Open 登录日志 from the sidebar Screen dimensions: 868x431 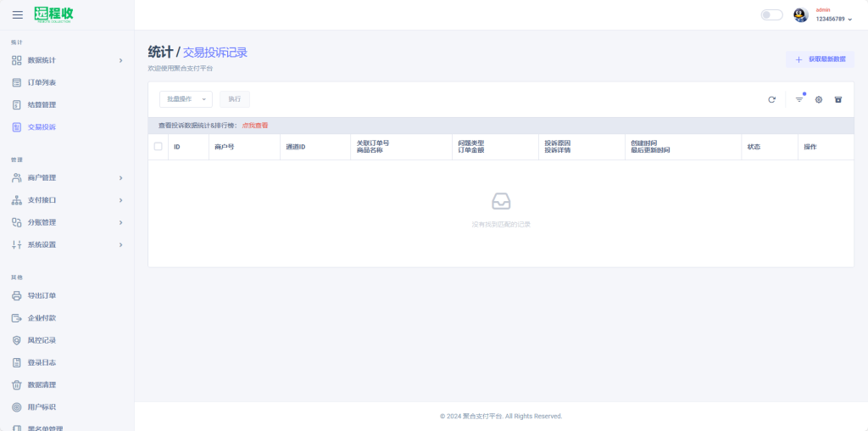pyautogui.click(x=42, y=362)
